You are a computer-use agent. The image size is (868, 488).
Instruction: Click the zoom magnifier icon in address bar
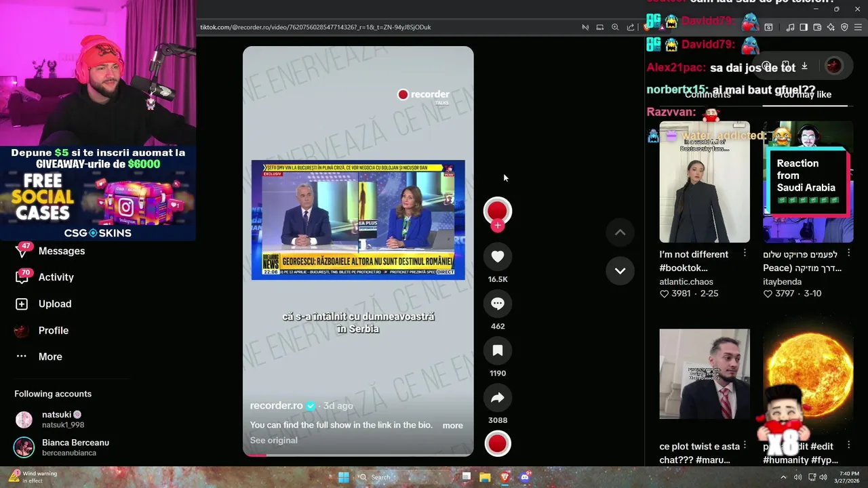[x=615, y=27]
